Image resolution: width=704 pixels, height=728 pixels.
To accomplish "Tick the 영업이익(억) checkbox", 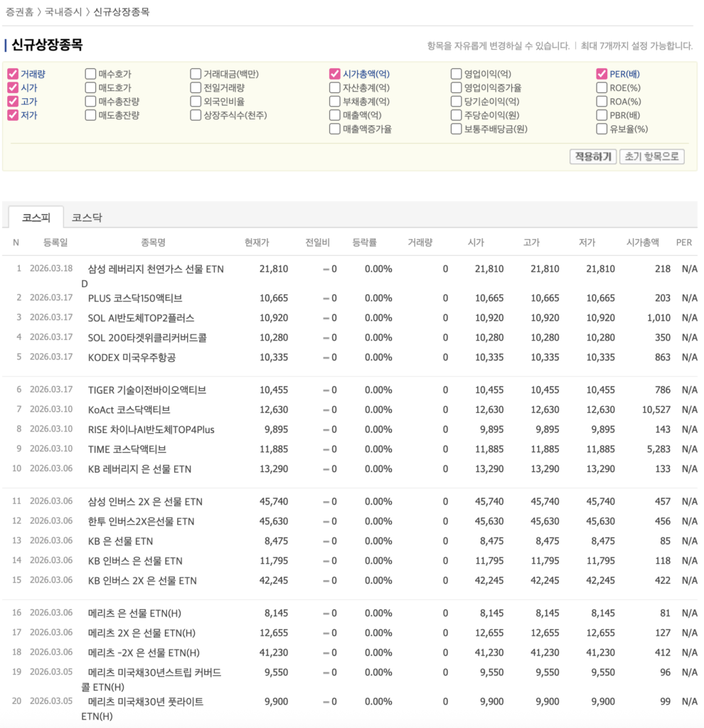I will (457, 74).
